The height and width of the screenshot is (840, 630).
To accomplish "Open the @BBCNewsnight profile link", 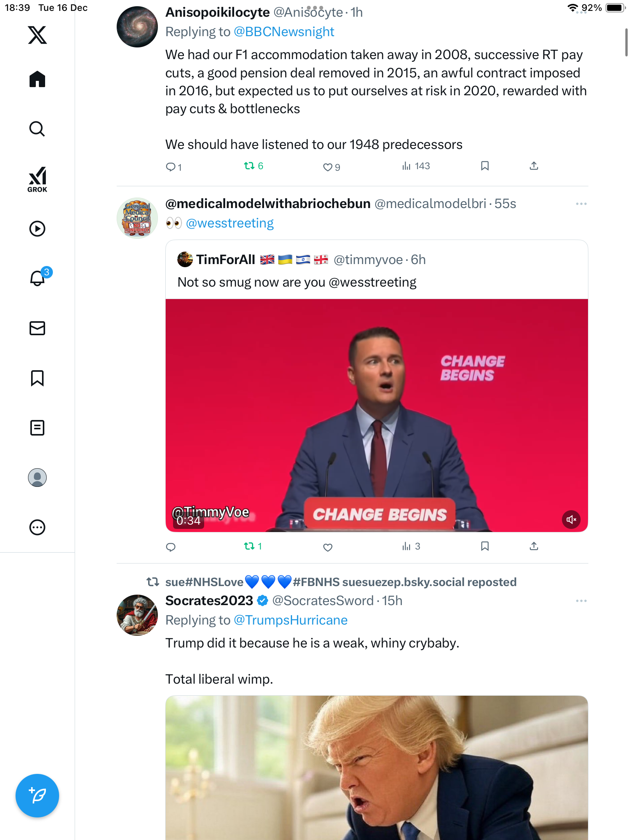I will pyautogui.click(x=284, y=32).
